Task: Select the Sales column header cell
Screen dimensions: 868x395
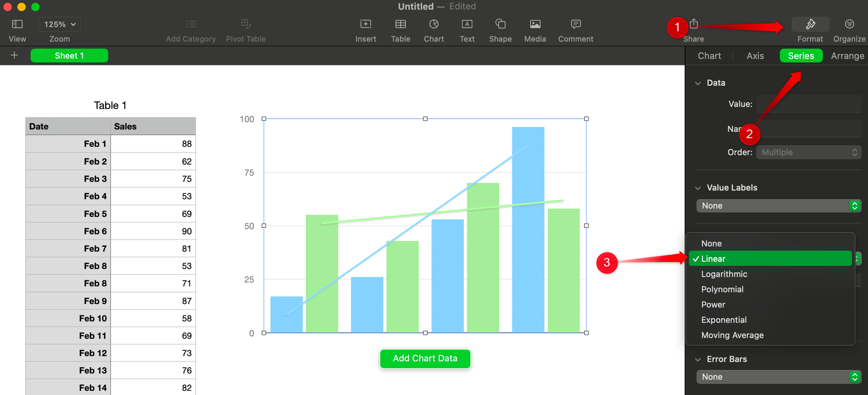Action: (x=153, y=126)
